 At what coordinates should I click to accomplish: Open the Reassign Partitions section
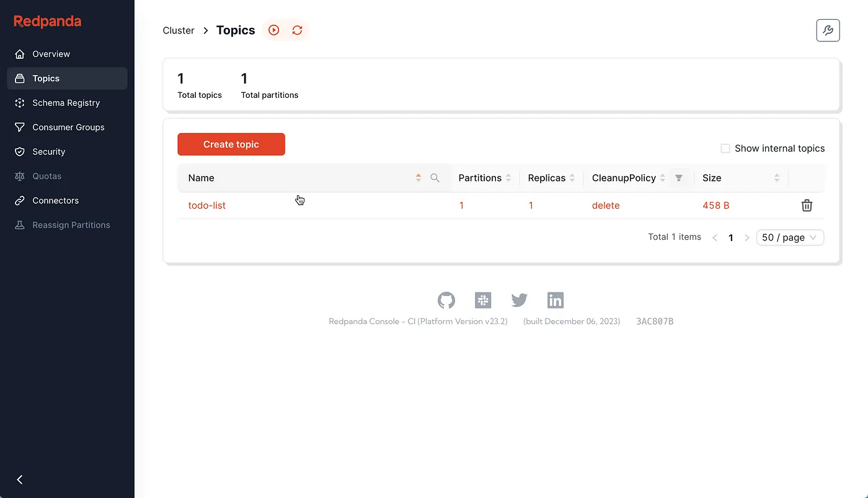[71, 225]
